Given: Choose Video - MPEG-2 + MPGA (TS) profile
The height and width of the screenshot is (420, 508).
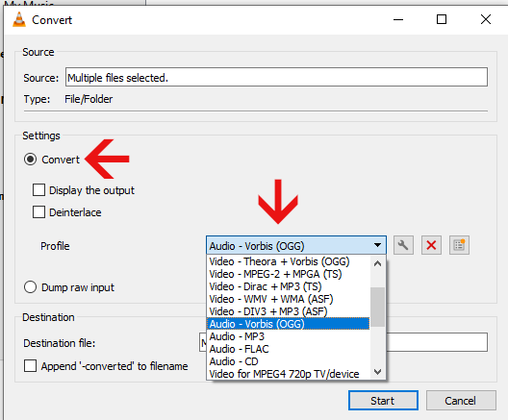Looking at the screenshot, I should click(x=288, y=274).
